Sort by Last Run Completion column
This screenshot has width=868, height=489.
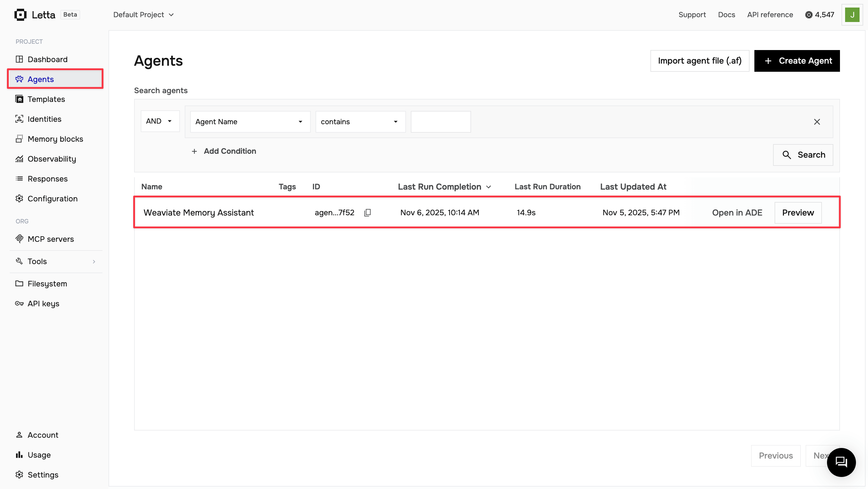coord(444,187)
